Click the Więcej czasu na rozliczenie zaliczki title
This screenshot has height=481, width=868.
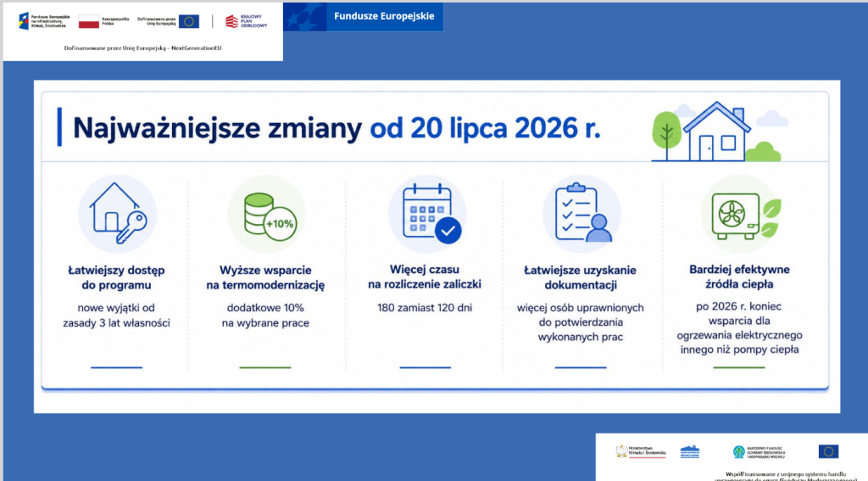[x=425, y=277]
